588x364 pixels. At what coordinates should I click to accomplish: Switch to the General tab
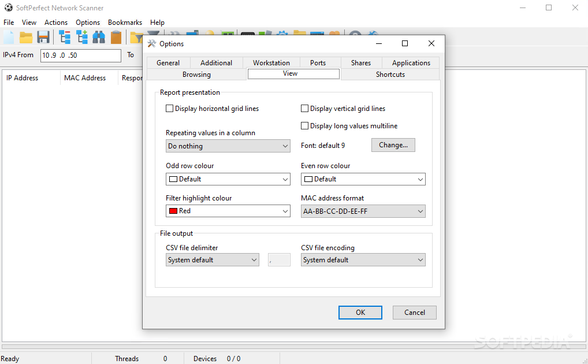pos(168,62)
